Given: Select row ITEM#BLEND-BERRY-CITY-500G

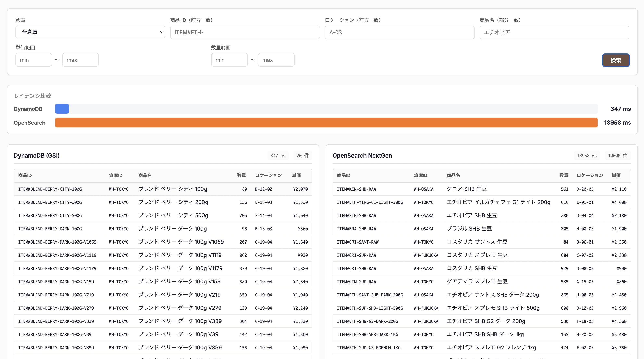Looking at the screenshot, I should coord(163,215).
